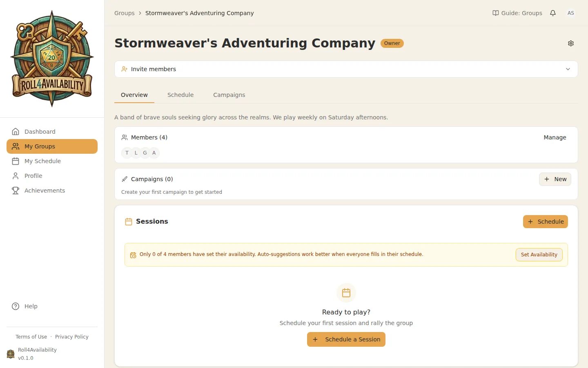Go to Groups breadcrumb link
This screenshot has width=588, height=368.
coord(125,13)
